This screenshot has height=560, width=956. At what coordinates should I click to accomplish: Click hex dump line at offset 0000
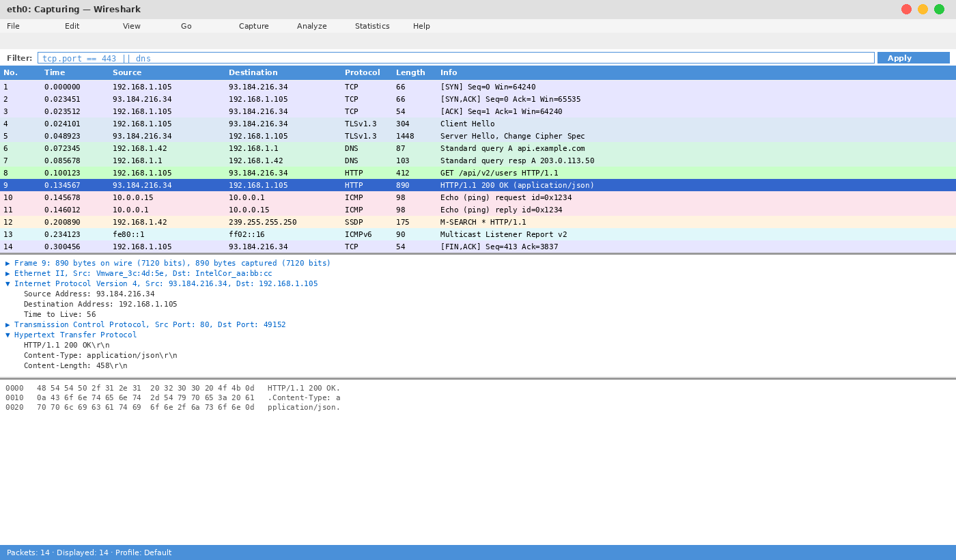coord(173,388)
